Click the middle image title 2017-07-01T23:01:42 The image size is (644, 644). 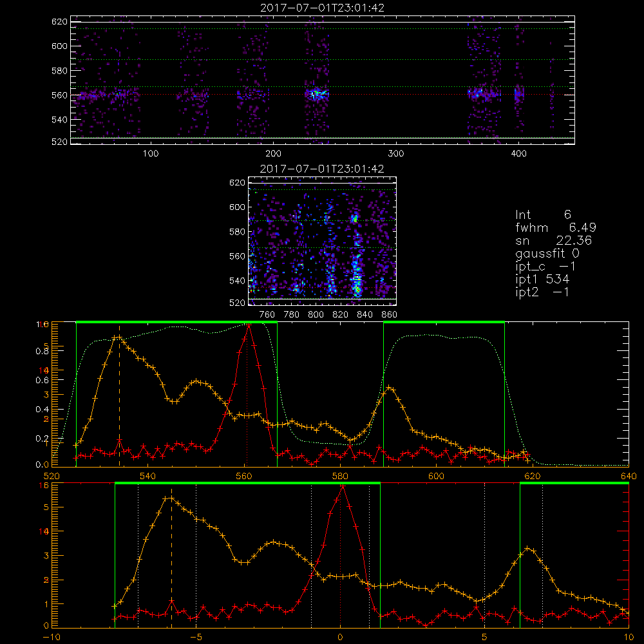point(322,169)
